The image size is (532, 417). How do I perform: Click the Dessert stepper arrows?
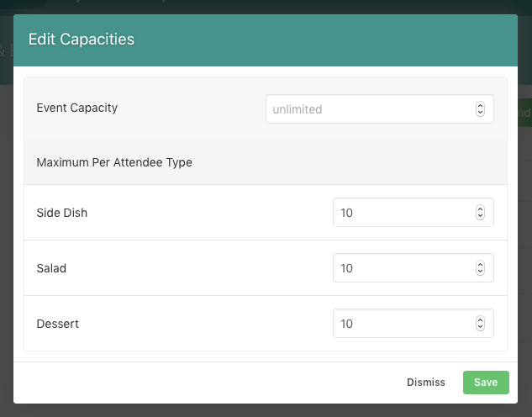tap(480, 324)
